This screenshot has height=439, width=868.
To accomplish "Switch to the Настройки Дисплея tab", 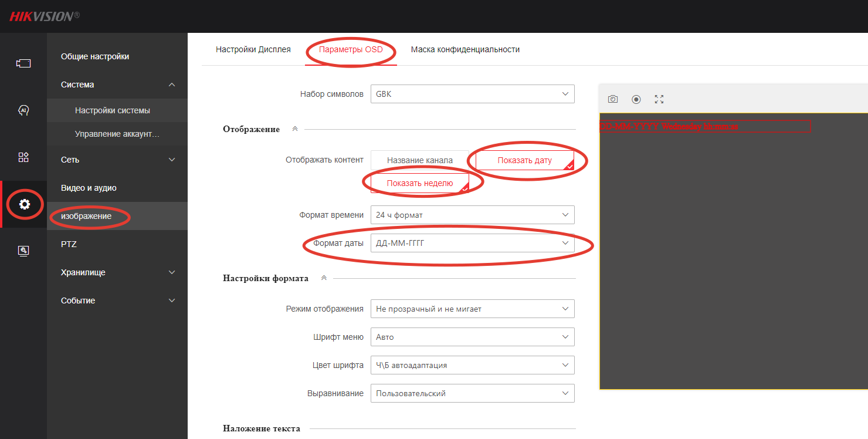I will pos(253,49).
